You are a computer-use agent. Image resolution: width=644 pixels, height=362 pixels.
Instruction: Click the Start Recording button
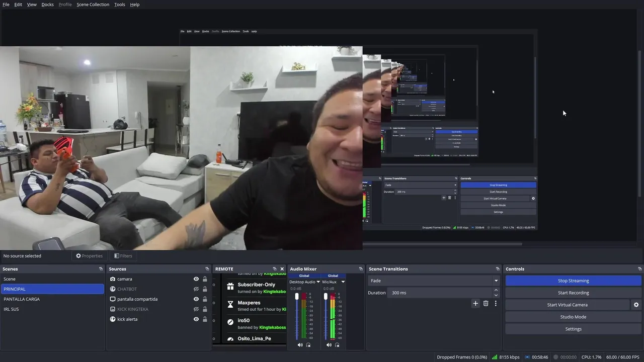click(x=574, y=293)
